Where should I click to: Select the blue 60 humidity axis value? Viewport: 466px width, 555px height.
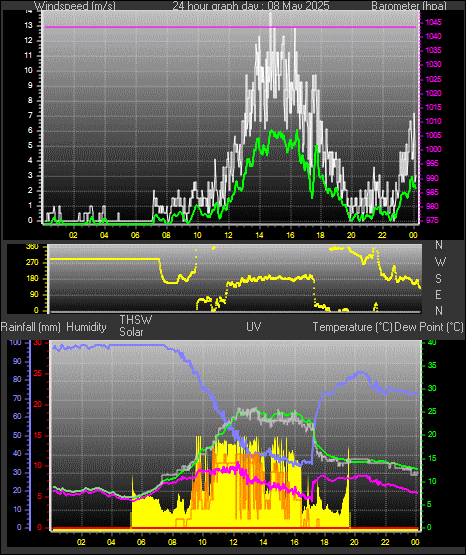[x=17, y=416]
